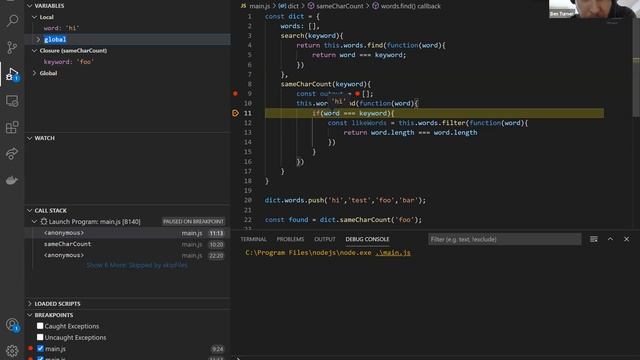Open the Extensions view

12,127
